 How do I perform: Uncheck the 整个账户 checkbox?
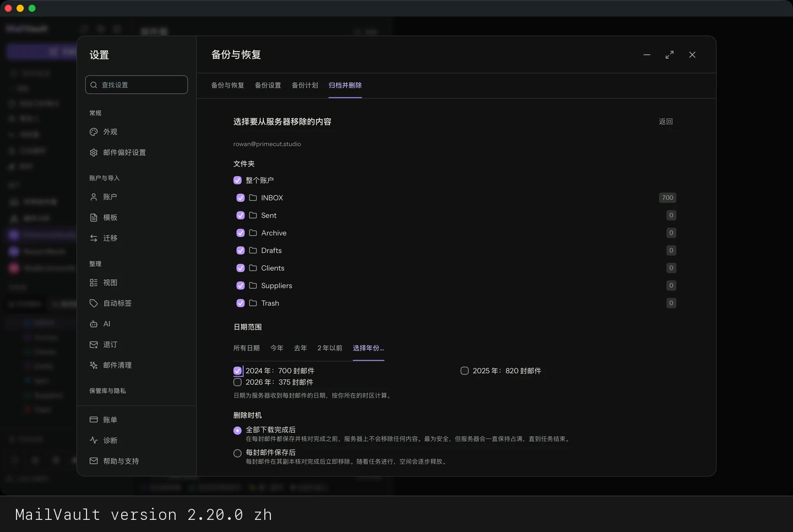(237, 180)
